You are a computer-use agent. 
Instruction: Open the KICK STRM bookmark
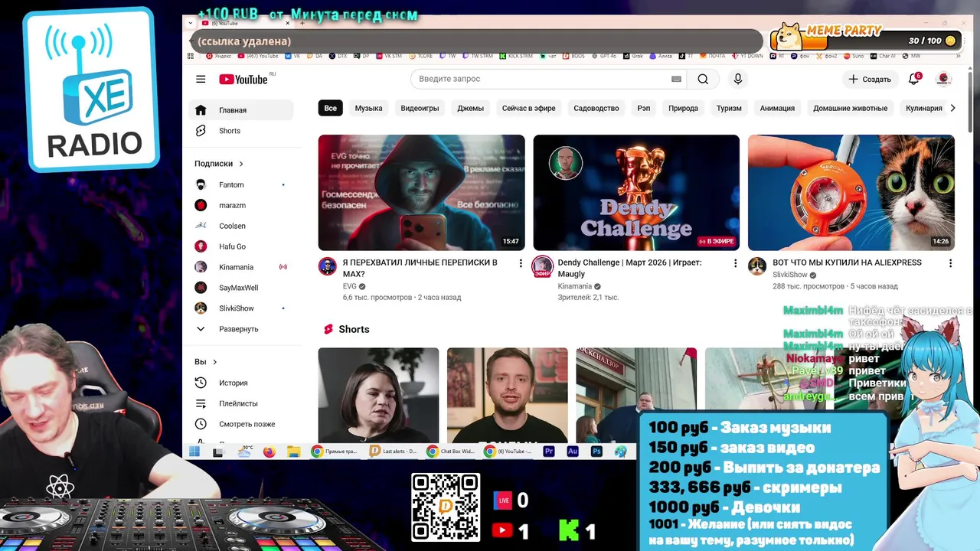[516, 56]
